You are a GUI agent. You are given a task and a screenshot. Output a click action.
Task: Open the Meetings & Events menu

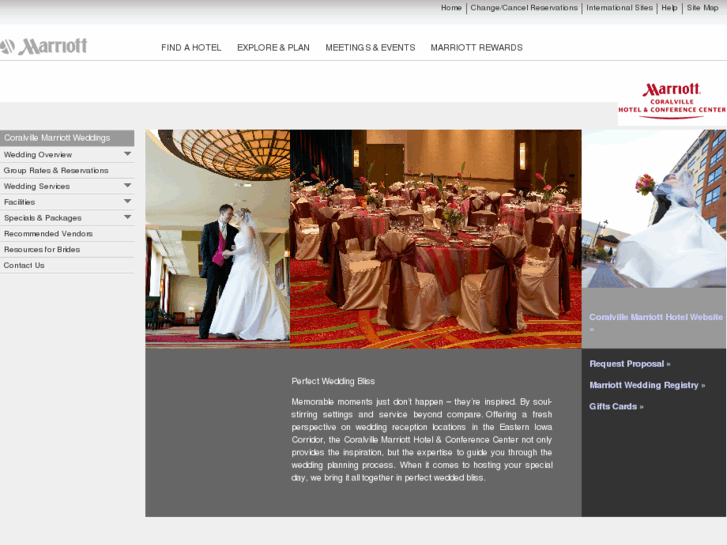point(370,47)
